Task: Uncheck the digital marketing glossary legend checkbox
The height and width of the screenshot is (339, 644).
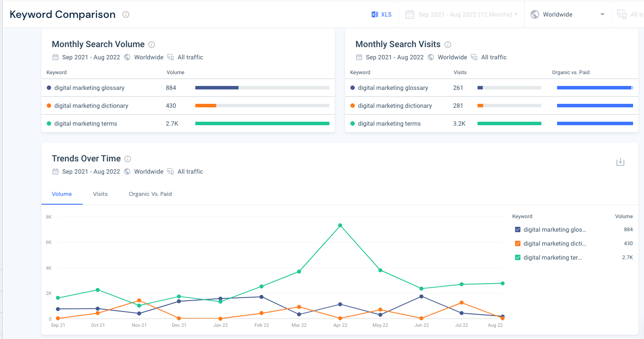Action: [518, 229]
